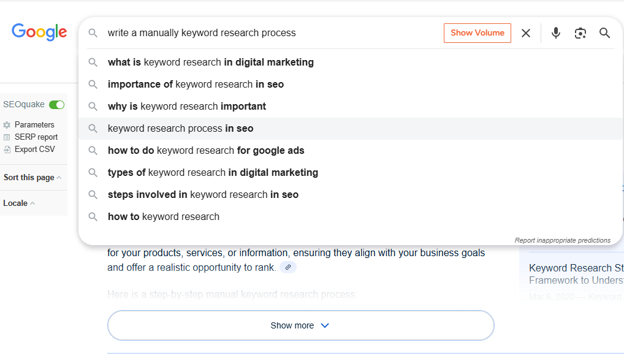Click the Export CSV icon
Viewport: 624px width, 364px height.
[x=7, y=150]
